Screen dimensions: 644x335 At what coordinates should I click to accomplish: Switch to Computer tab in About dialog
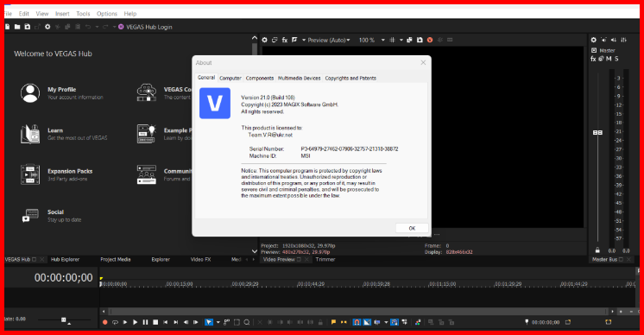click(x=230, y=78)
